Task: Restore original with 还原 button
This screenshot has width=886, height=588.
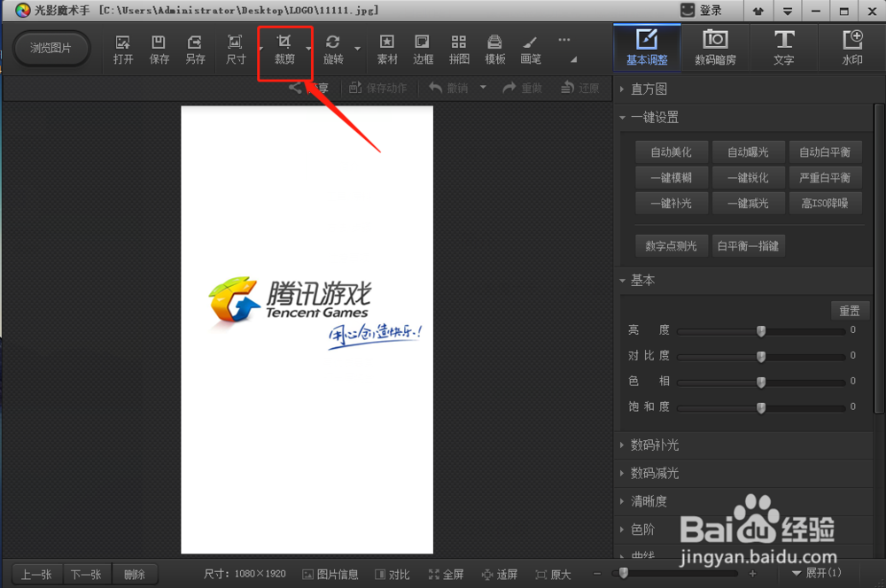Action: click(579, 88)
